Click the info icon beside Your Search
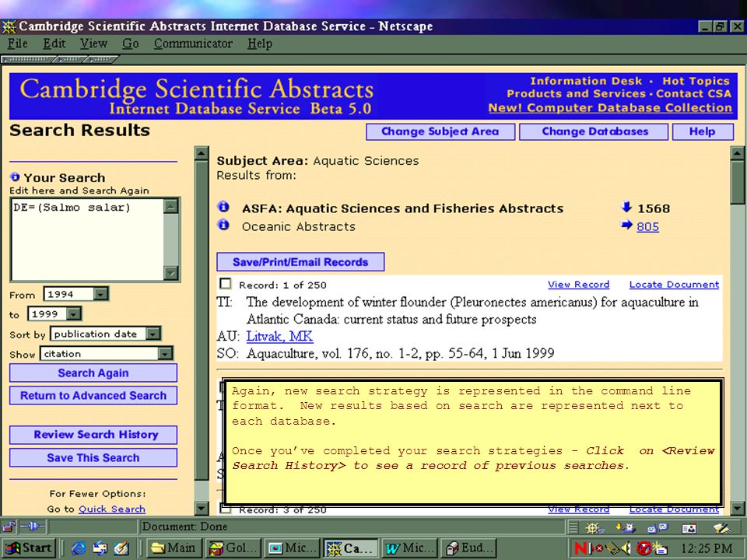 [x=15, y=177]
